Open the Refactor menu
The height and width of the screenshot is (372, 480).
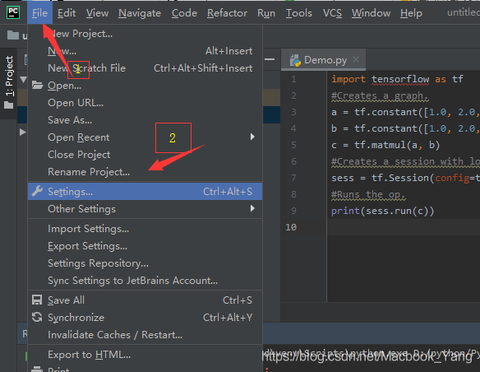(x=227, y=13)
